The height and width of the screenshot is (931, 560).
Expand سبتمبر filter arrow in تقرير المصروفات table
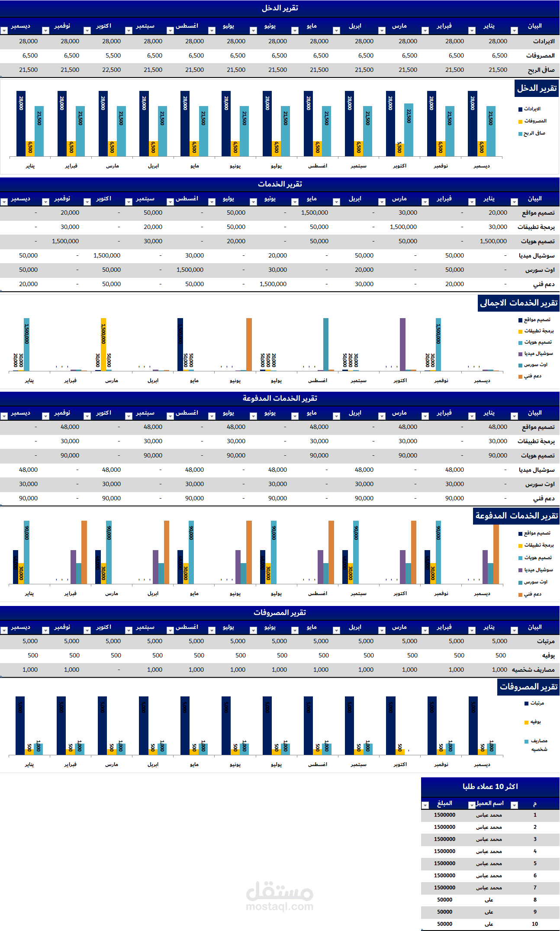click(129, 630)
